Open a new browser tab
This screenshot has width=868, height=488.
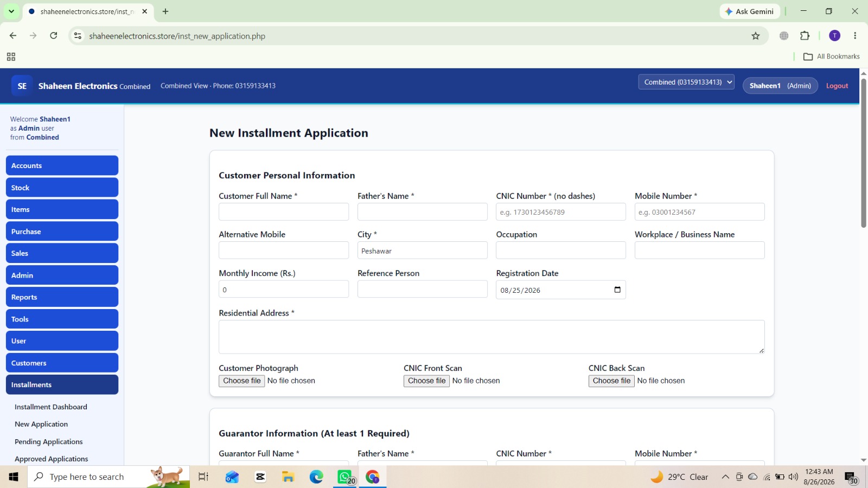pos(165,11)
